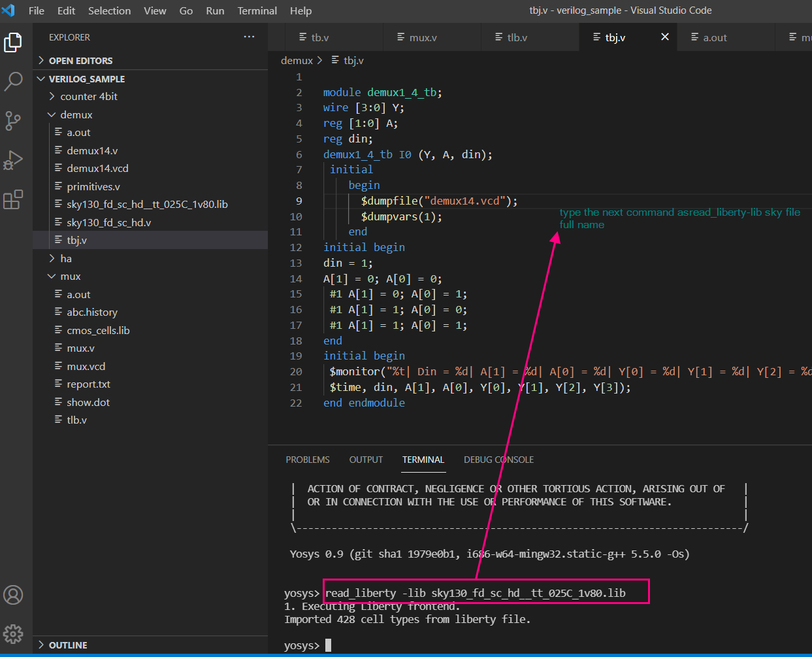Open demux14.v file
Screen dimensions: 812x657
[150, 150]
